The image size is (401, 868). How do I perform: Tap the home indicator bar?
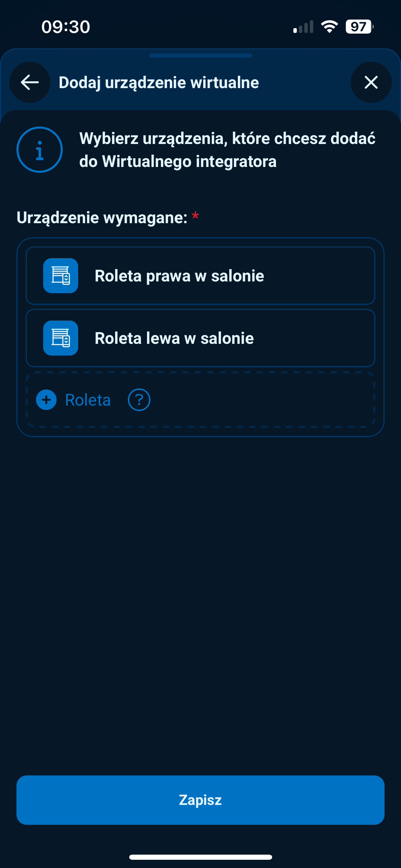200,857
